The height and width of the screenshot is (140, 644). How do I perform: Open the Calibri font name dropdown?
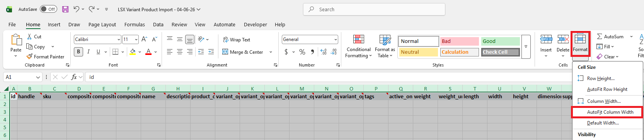pyautogui.click(x=119, y=39)
